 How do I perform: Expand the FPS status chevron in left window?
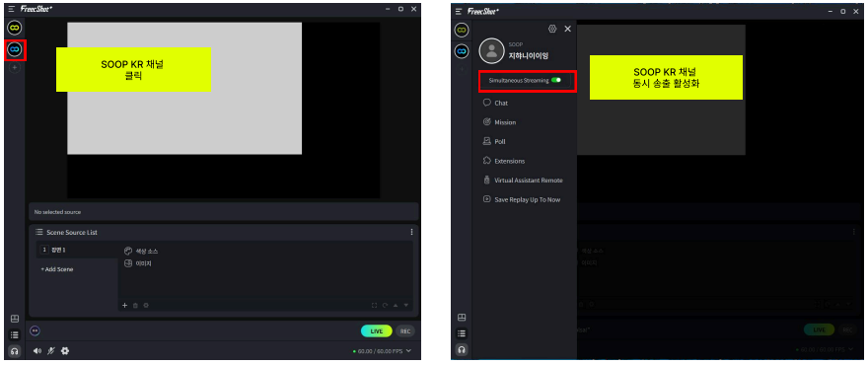click(409, 350)
